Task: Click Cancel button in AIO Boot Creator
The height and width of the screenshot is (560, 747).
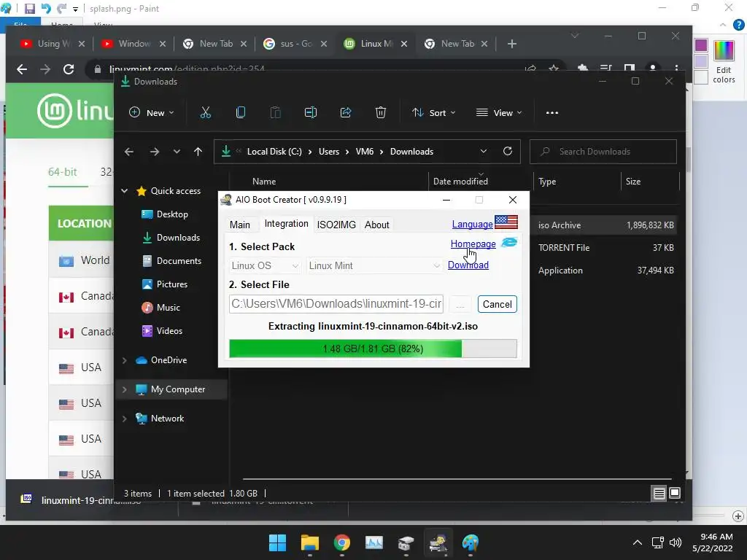Action: pyautogui.click(x=498, y=304)
